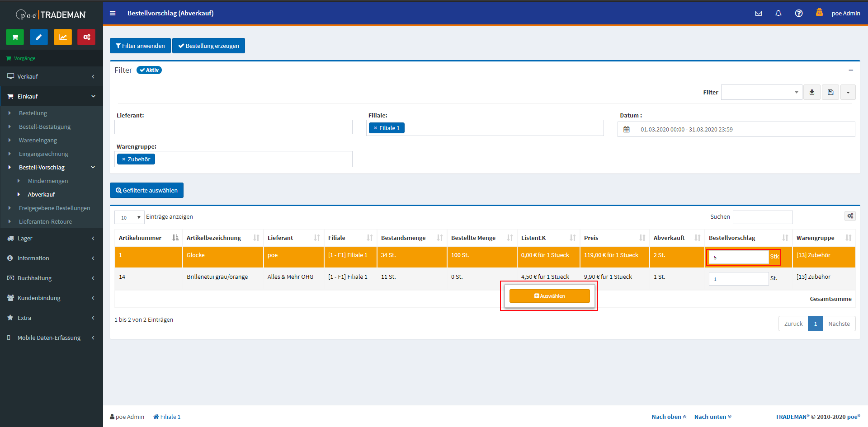Open the red gears settings shortcut
The height and width of the screenshot is (427, 868).
pos(86,37)
